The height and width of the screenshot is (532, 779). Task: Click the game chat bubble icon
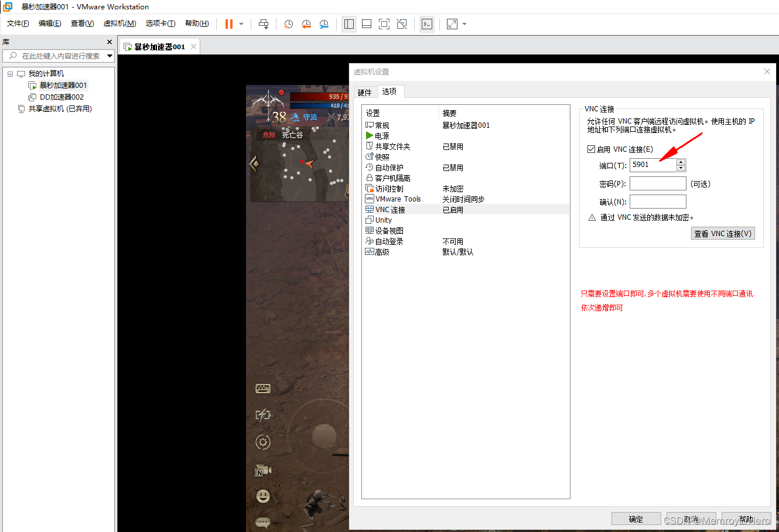point(263,521)
